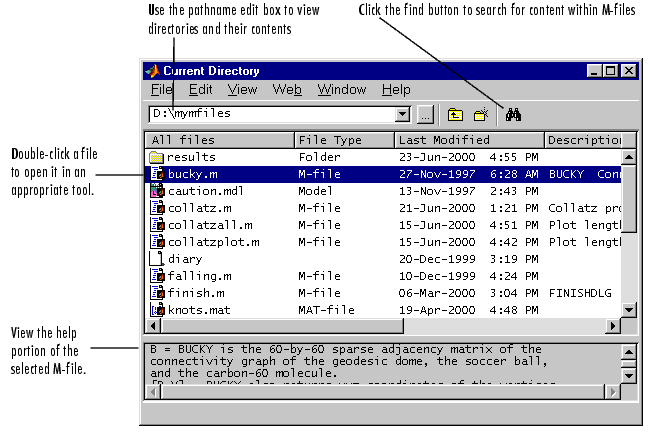Open the Window menu
This screenshot has width=648, height=438.
[x=341, y=90]
